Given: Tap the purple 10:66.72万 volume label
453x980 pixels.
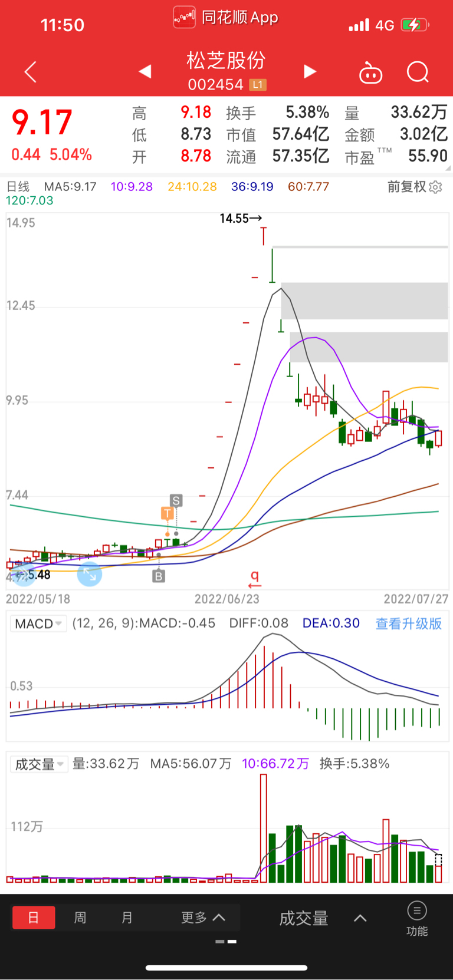Looking at the screenshot, I should pyautogui.click(x=275, y=764).
